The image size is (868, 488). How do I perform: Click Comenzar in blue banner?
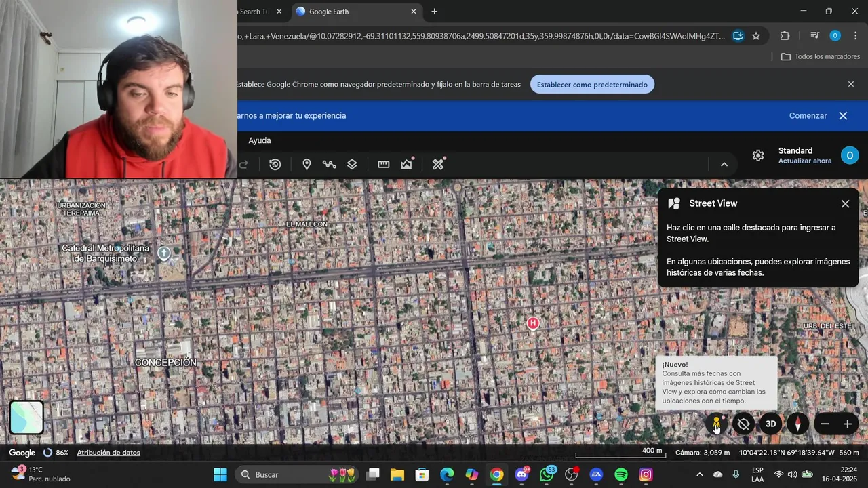click(808, 116)
